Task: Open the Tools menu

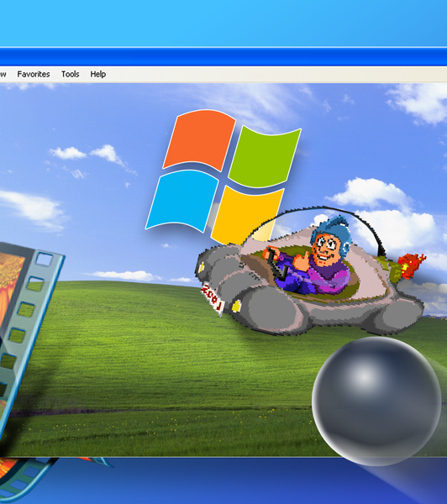Action: coord(70,74)
